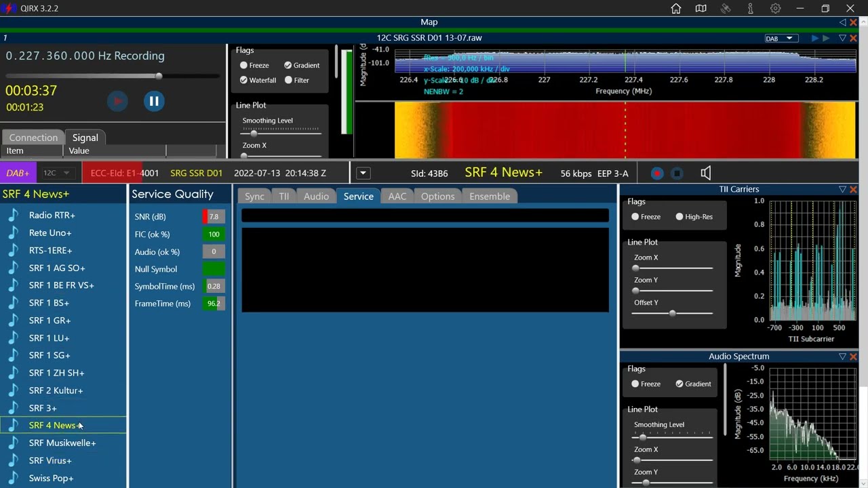The height and width of the screenshot is (488, 868).
Task: Collapse the TII Carriers panel
Action: click(x=843, y=189)
